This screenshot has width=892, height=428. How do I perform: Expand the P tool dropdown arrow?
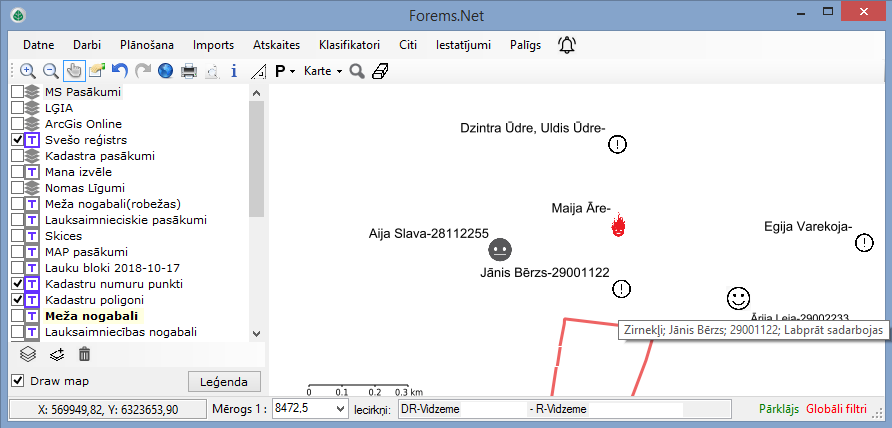294,71
